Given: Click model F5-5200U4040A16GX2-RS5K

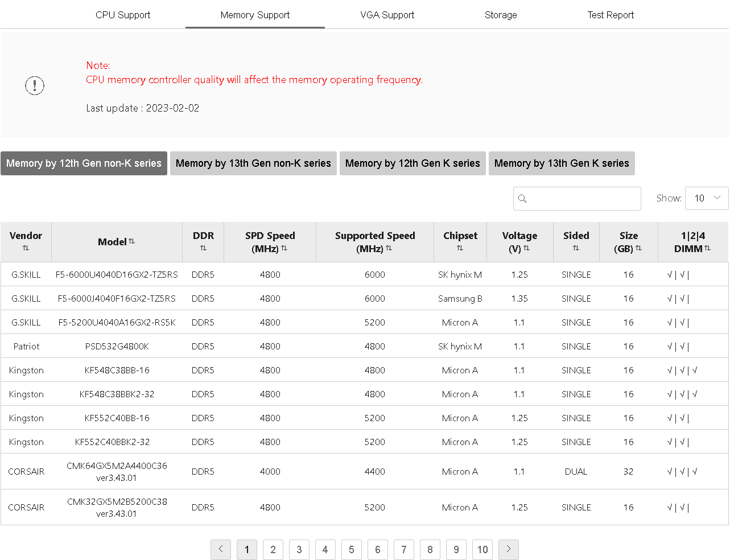Looking at the screenshot, I should click(x=117, y=323).
